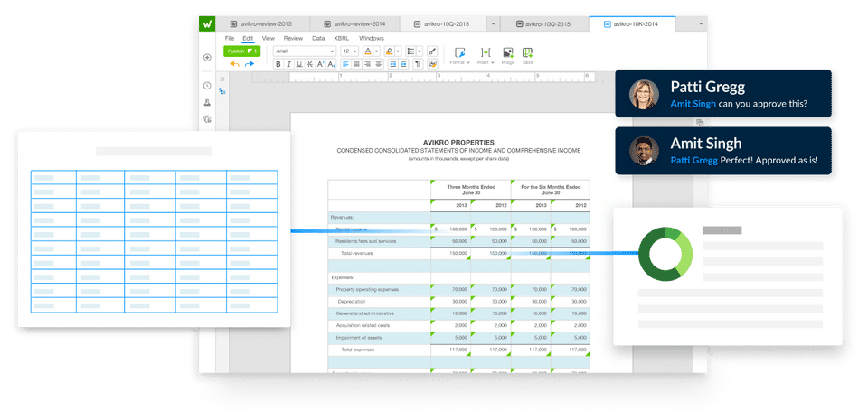Click the add circle icon in left sidebar
The width and height of the screenshot is (868, 411).
207,58
